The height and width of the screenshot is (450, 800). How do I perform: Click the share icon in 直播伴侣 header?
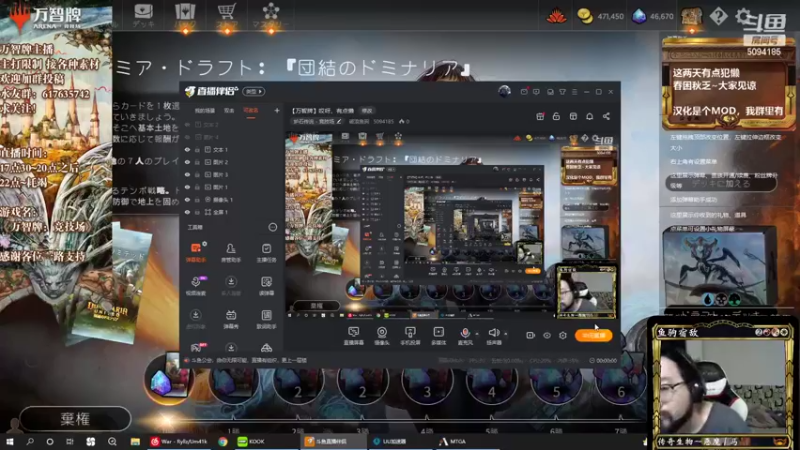click(x=606, y=116)
